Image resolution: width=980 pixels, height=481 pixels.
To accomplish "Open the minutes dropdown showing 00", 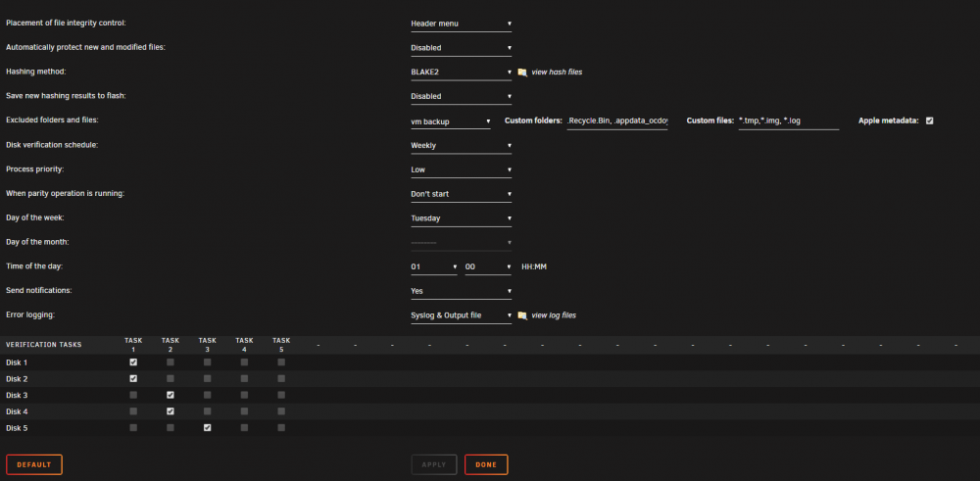I will (488, 267).
